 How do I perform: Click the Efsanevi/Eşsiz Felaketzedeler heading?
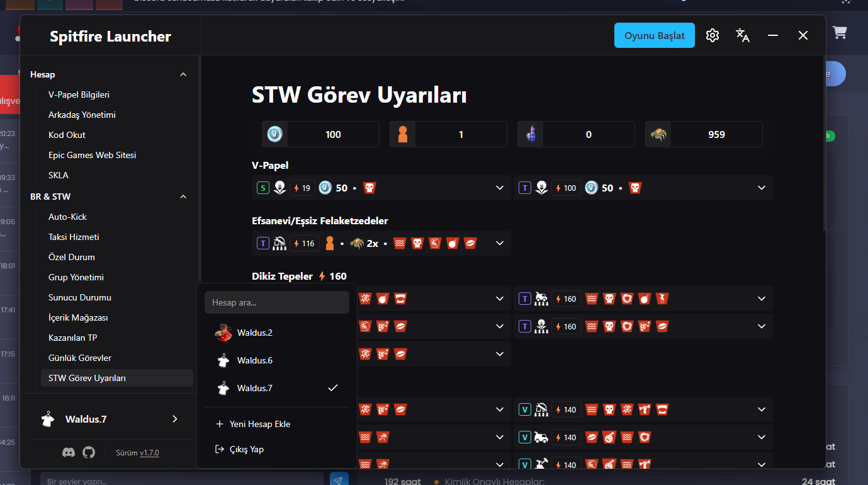pos(320,220)
